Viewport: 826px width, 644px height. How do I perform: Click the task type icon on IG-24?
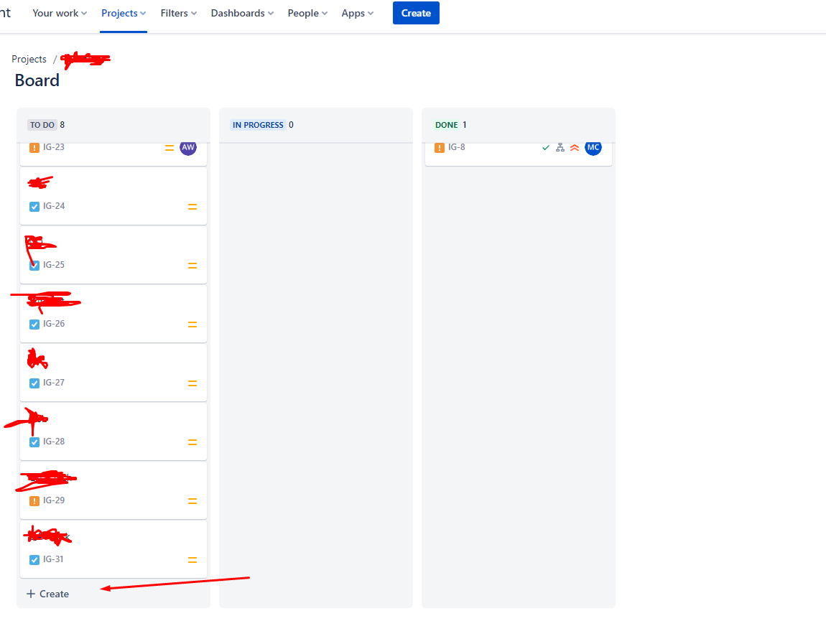[x=34, y=207]
